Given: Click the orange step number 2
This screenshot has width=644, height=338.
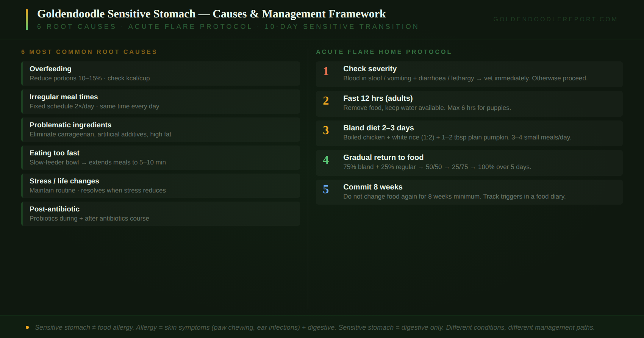Looking at the screenshot, I should coord(326,101).
